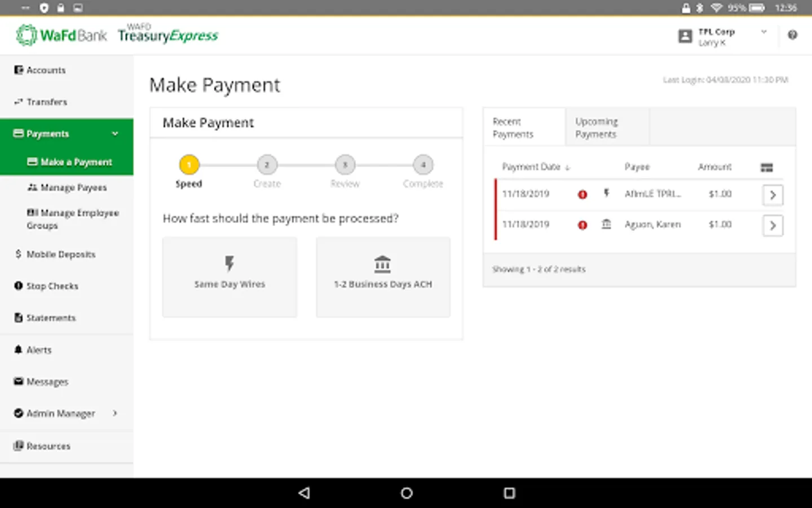The height and width of the screenshot is (508, 812).
Task: Select the Same Day Wires option
Action: [230, 277]
